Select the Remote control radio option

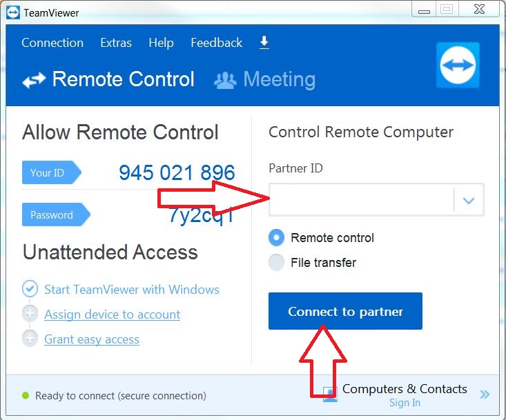pos(276,238)
